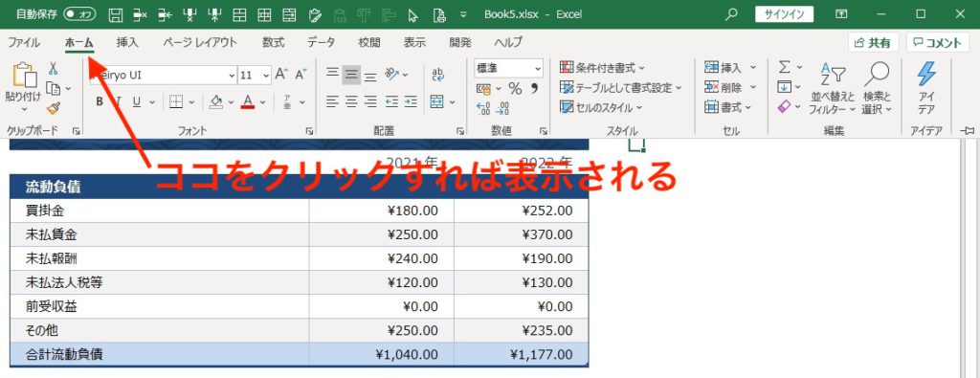The width and height of the screenshot is (980, 378).
Task: Toggle 自動保存 switch on
Action: coord(78,13)
